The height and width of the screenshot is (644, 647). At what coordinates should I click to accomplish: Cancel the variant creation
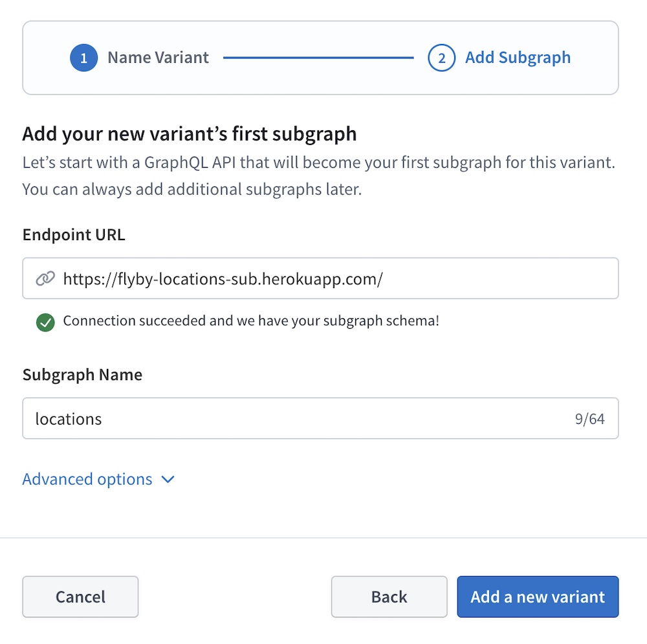(80, 597)
